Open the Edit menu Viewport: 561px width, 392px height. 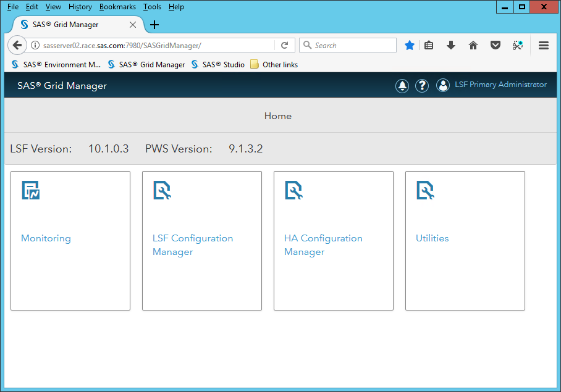[32, 7]
